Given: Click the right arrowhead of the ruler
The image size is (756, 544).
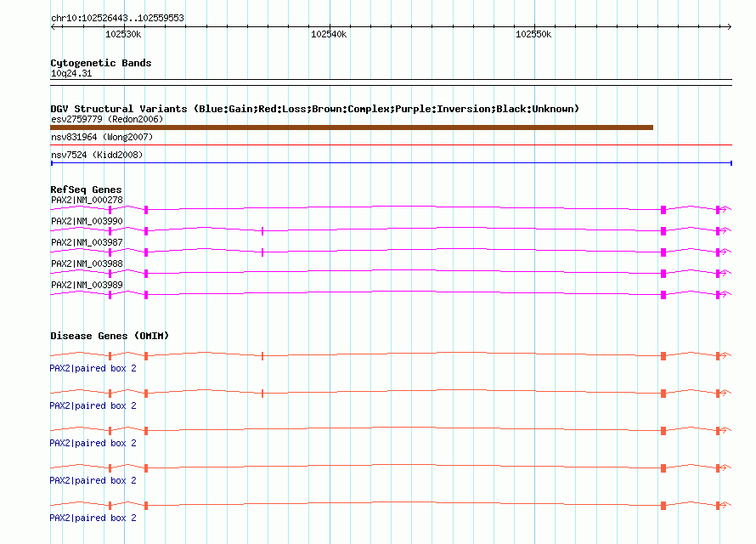Looking at the screenshot, I should pyautogui.click(x=729, y=27).
